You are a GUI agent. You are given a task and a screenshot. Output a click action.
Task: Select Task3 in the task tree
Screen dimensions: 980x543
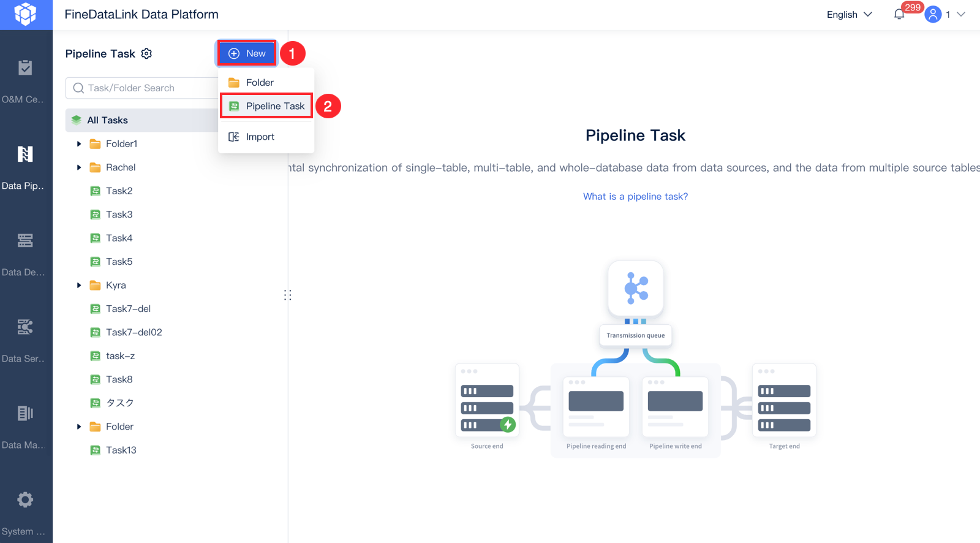tap(119, 215)
